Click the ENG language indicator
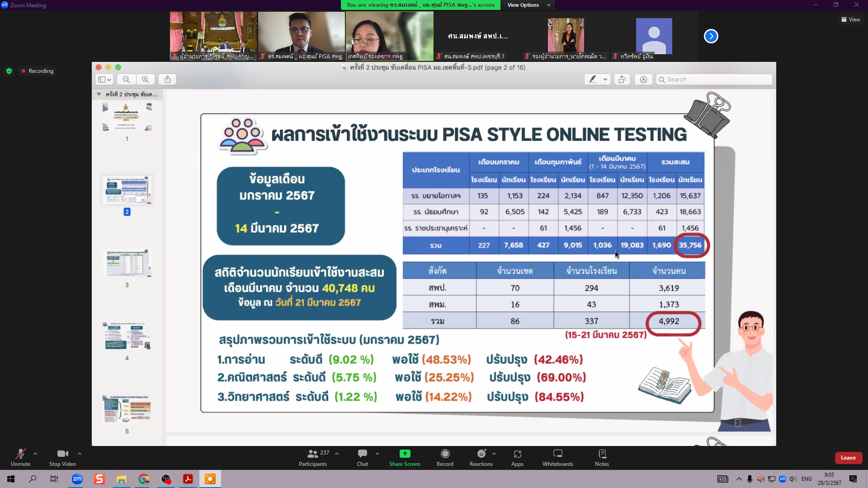Screen dimensions: 868x488 pos(807,479)
